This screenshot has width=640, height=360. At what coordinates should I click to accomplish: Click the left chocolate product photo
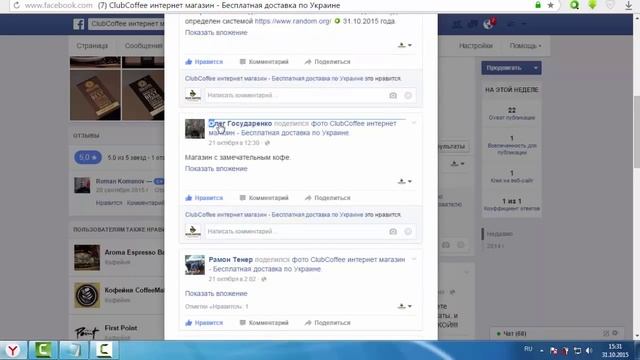(96, 95)
